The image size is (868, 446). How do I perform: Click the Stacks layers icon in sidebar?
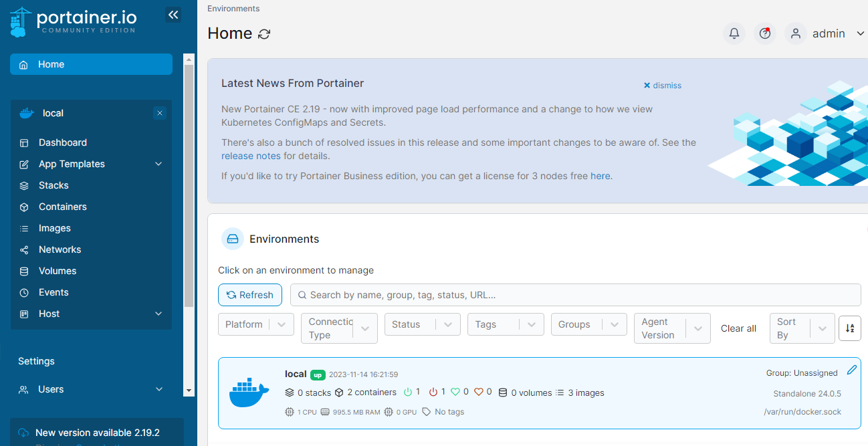coord(24,185)
